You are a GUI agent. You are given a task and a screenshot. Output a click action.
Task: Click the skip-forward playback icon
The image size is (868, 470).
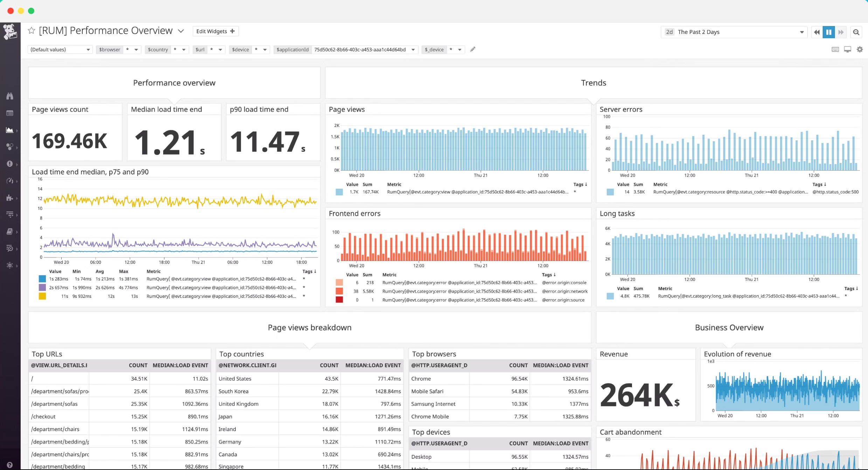tap(841, 32)
